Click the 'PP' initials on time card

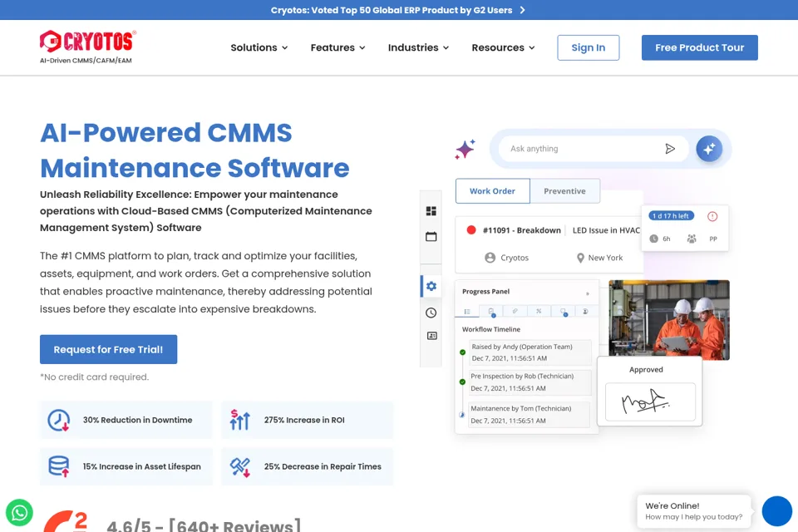[x=713, y=239]
